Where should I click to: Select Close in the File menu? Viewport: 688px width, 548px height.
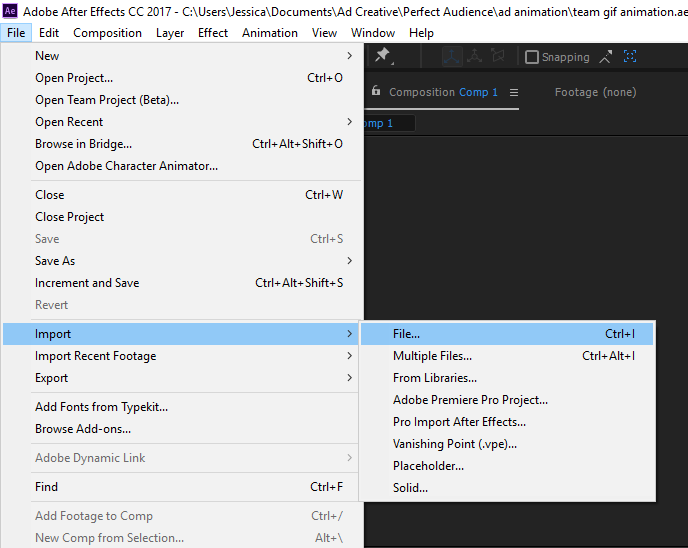point(182,194)
